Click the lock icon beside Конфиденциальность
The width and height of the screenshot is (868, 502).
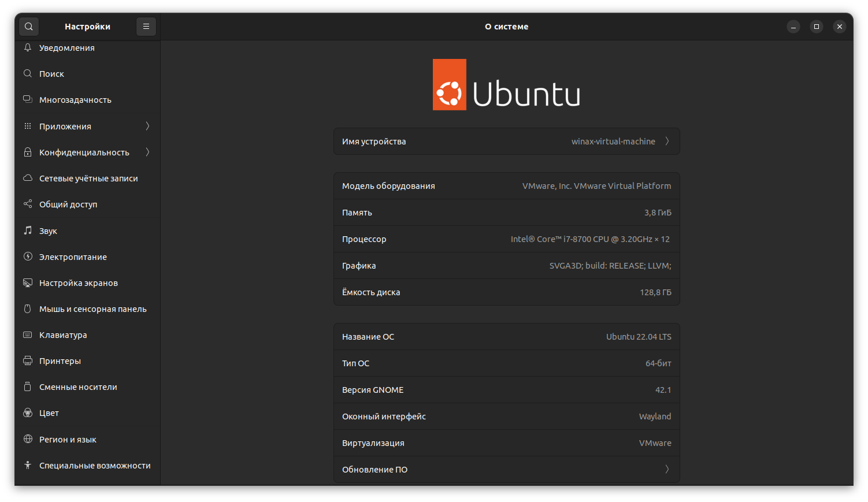coord(28,152)
